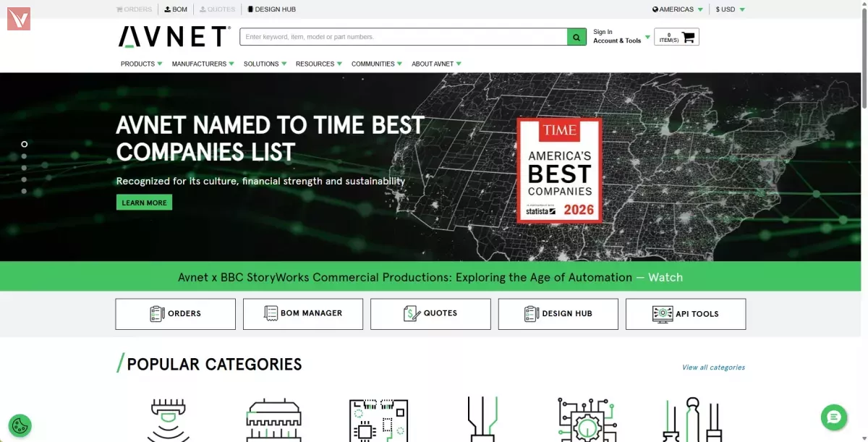The height and width of the screenshot is (442, 868).
Task: Select the second carousel slide dot
Action: tap(24, 156)
